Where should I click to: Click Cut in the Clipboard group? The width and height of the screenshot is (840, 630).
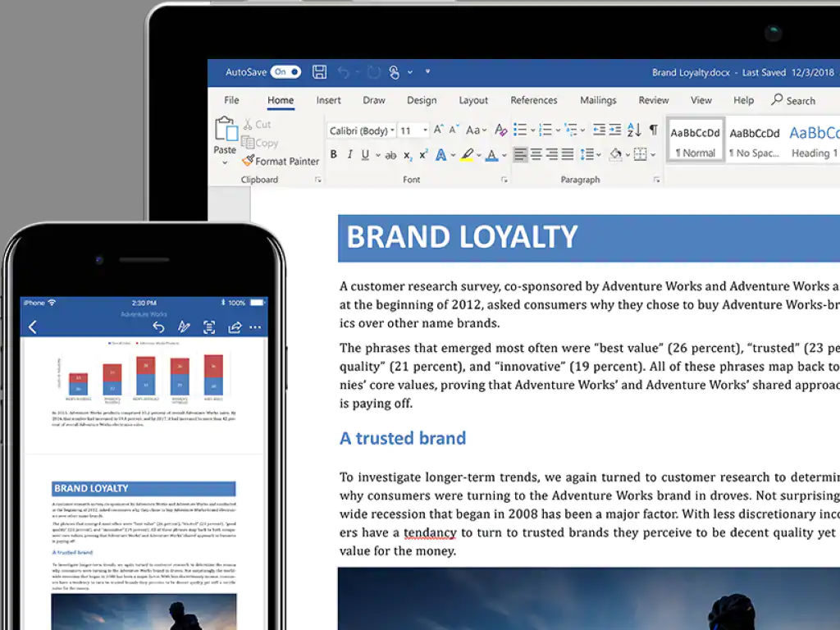click(x=257, y=125)
